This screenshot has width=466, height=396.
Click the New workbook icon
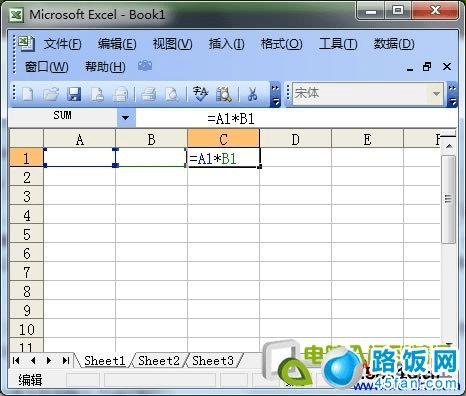27,94
